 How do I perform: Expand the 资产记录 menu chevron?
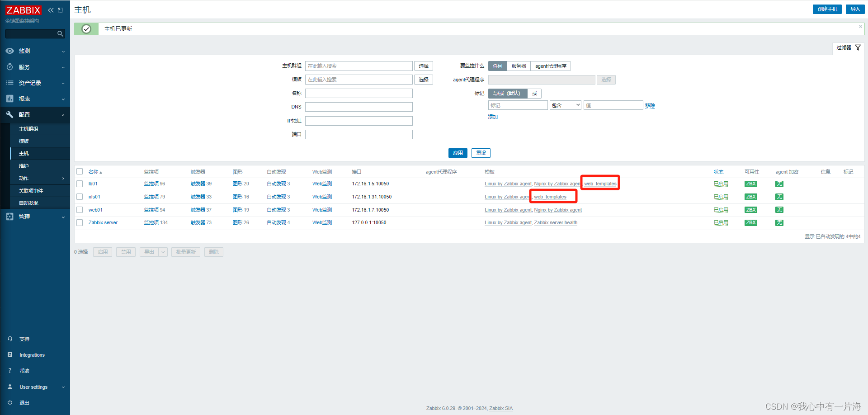pyautogui.click(x=63, y=83)
